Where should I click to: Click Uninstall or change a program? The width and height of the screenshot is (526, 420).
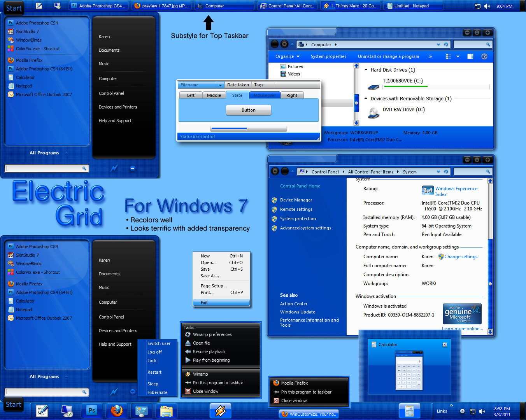click(388, 56)
